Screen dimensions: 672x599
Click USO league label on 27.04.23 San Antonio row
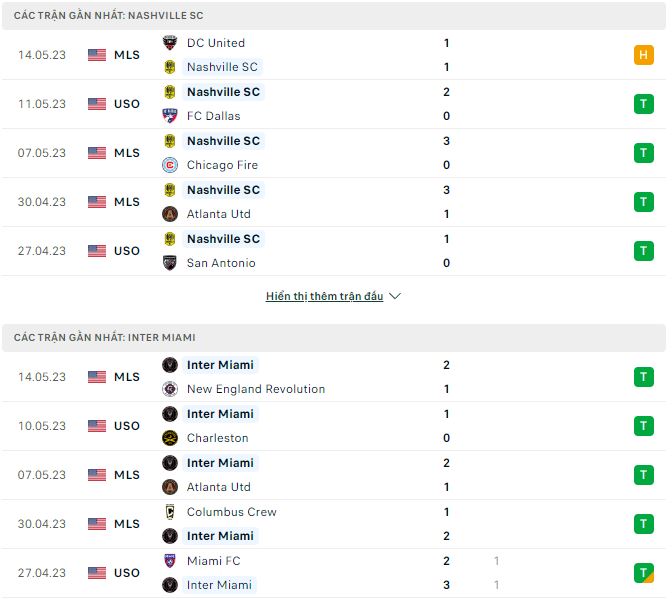(x=127, y=251)
